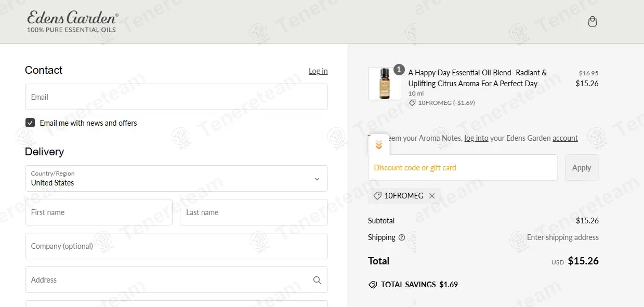The image size is (644, 307).
Task: Click the Edens Garden logo
Action: click(x=73, y=22)
